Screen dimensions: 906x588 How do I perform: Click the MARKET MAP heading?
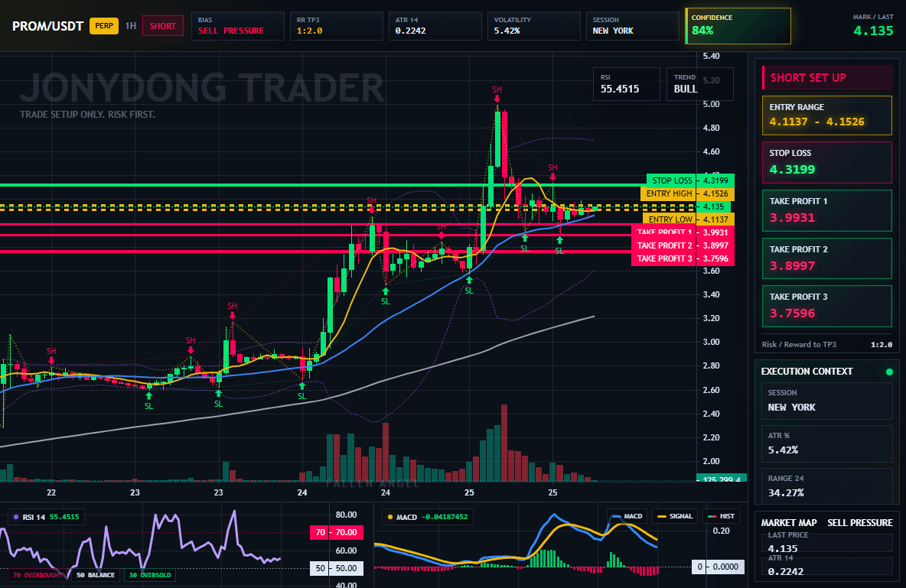pyautogui.click(x=789, y=523)
